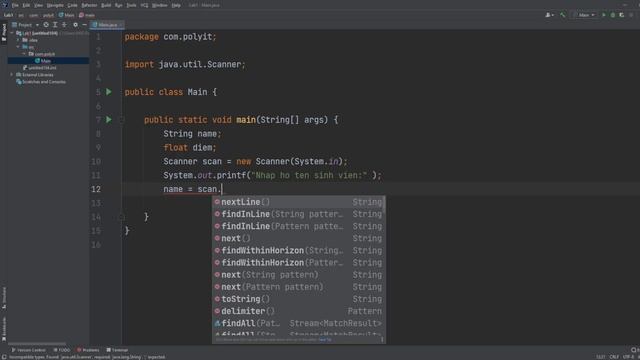Click the green Run button in toolbar
This screenshot has width=640, height=360.
coord(604,15)
